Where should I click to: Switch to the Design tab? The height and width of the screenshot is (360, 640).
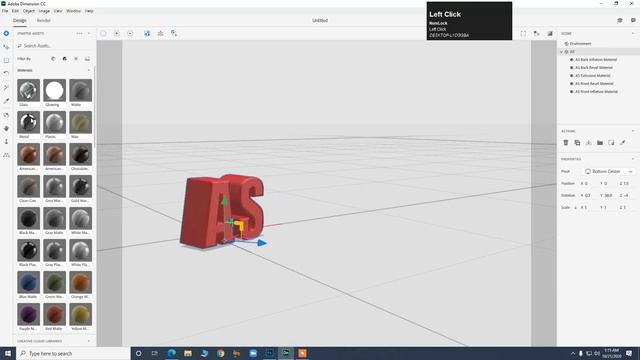point(20,20)
